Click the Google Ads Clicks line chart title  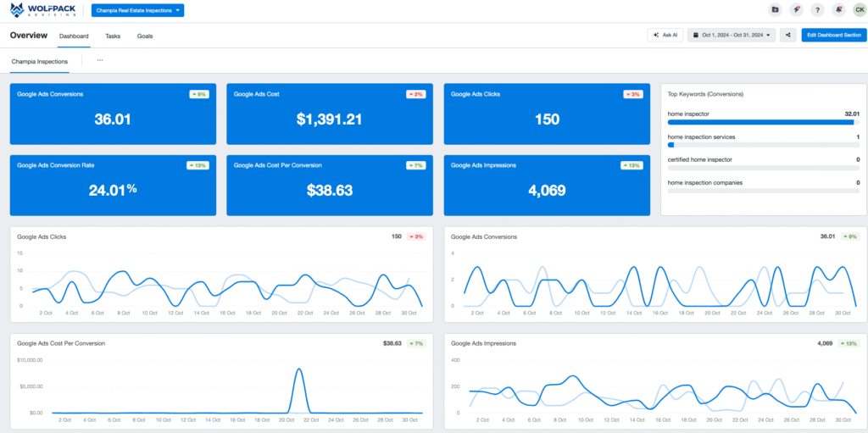pyautogui.click(x=42, y=236)
